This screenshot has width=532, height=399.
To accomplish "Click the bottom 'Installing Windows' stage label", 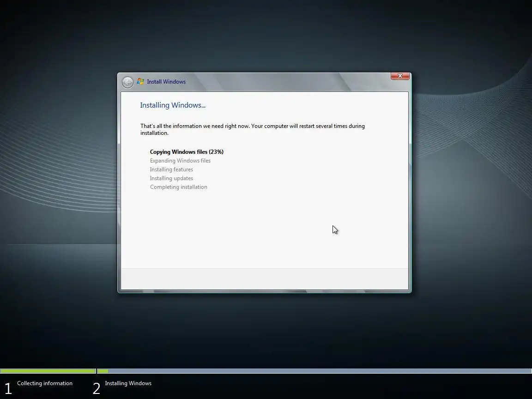I will coord(128,383).
